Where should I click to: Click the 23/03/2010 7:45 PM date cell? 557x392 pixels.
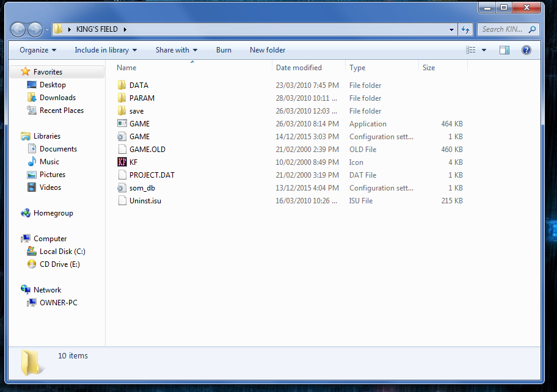pyautogui.click(x=307, y=85)
